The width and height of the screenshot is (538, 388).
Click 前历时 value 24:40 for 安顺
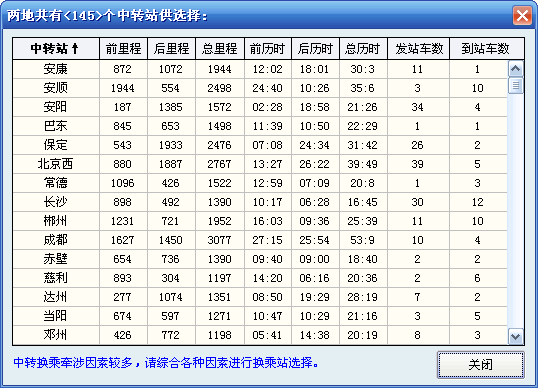[x=268, y=88]
